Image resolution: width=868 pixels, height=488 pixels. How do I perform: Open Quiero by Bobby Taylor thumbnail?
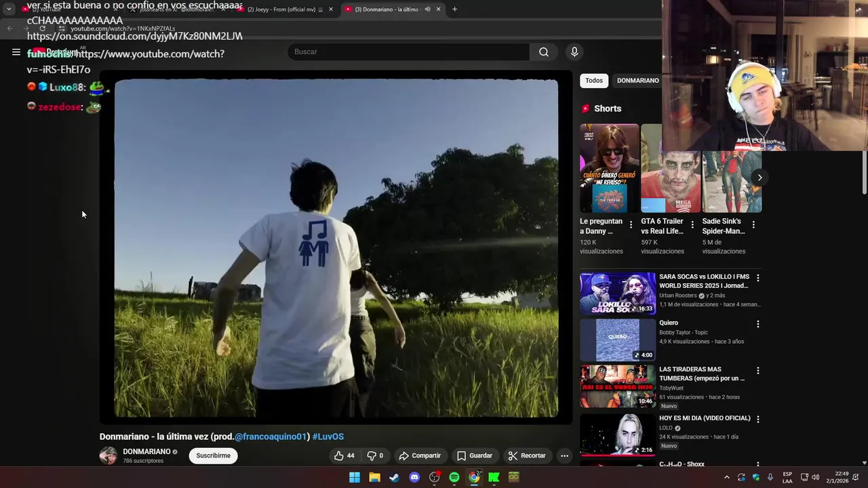pyautogui.click(x=618, y=340)
